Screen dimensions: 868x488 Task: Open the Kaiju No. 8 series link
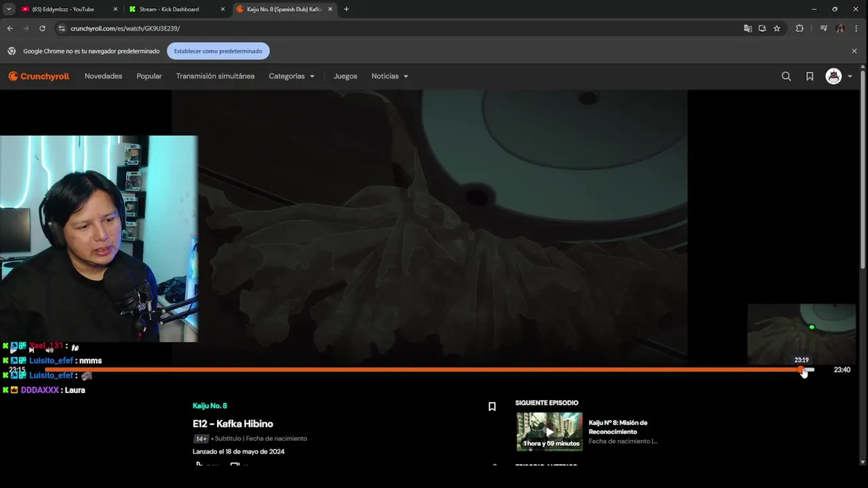210,406
